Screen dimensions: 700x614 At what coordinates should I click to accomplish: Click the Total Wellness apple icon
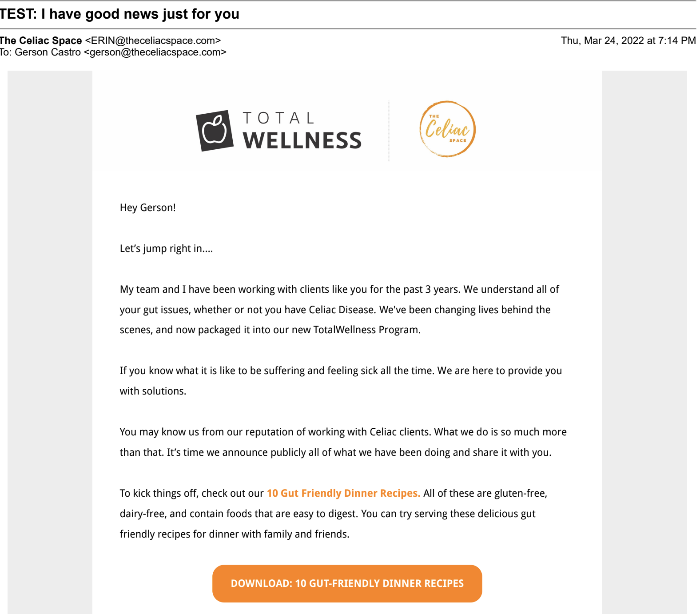coord(215,131)
